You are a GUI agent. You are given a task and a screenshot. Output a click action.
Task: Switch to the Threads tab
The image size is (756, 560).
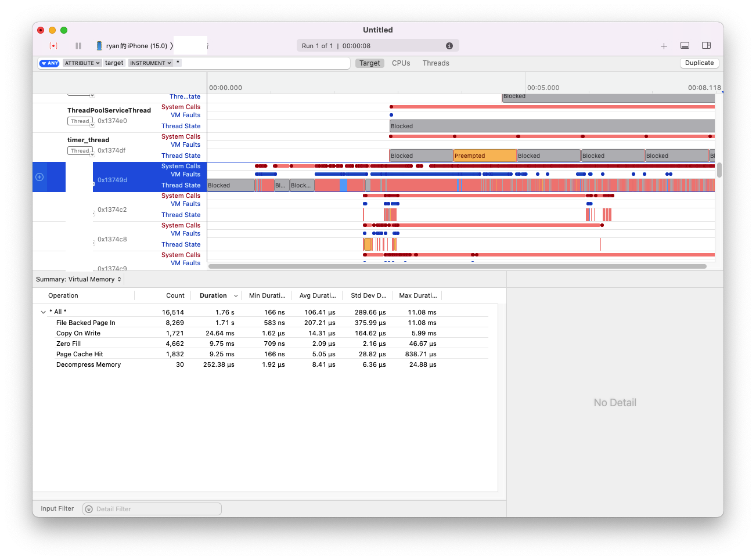[x=435, y=63]
